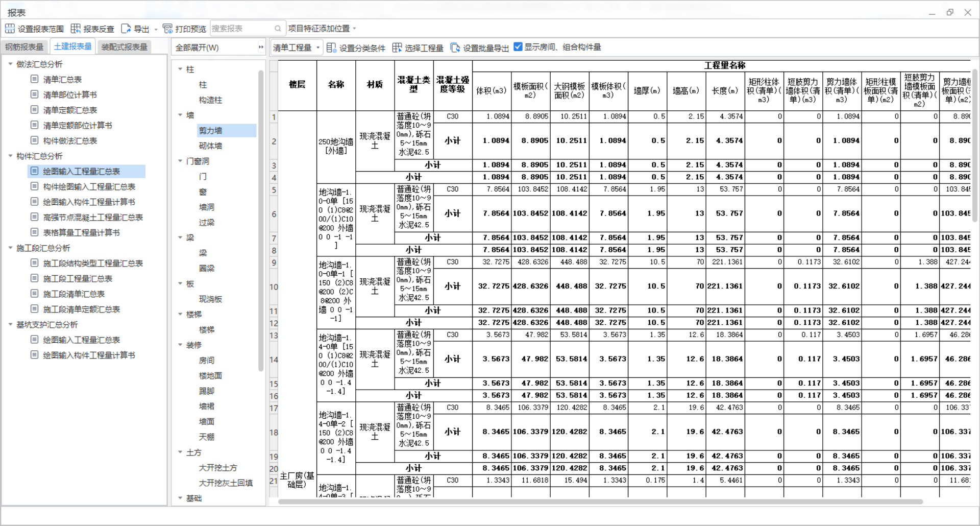This screenshot has width=980, height=526.
Task: Toggle 显示房间、组合构件量 checkbox
Action: click(x=518, y=47)
